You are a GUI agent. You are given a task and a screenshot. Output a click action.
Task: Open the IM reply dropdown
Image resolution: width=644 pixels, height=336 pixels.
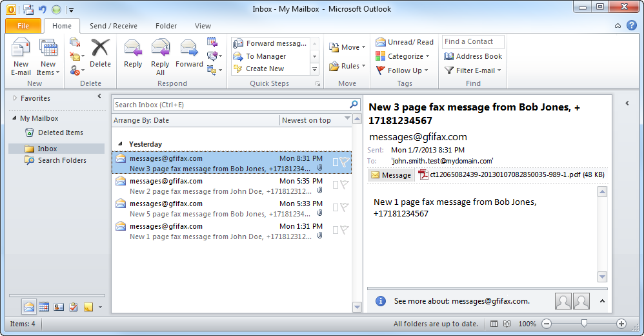214,56
